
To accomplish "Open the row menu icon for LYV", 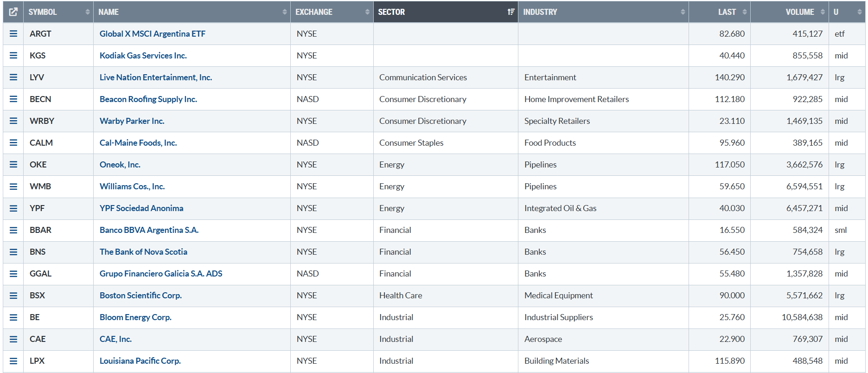I will coord(13,77).
